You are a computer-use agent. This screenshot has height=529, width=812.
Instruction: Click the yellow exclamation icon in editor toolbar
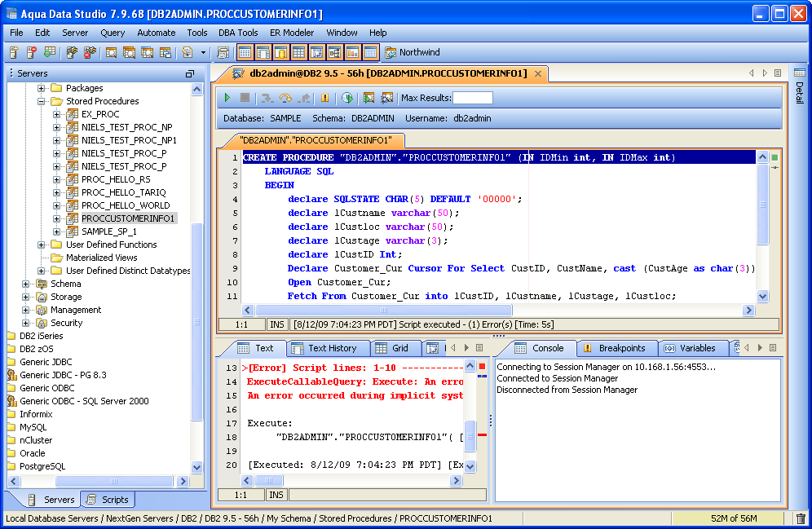click(325, 98)
